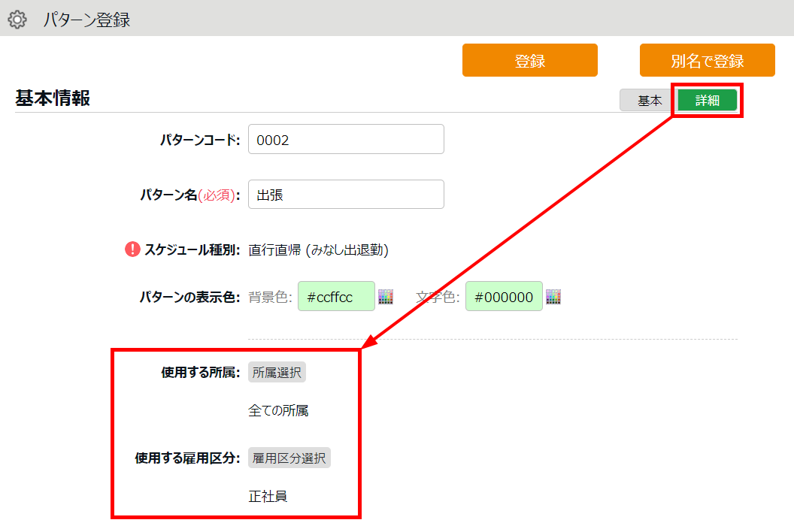794x532 pixels.
Task: Click the 正社員 employment type text
Action: pyautogui.click(x=268, y=497)
